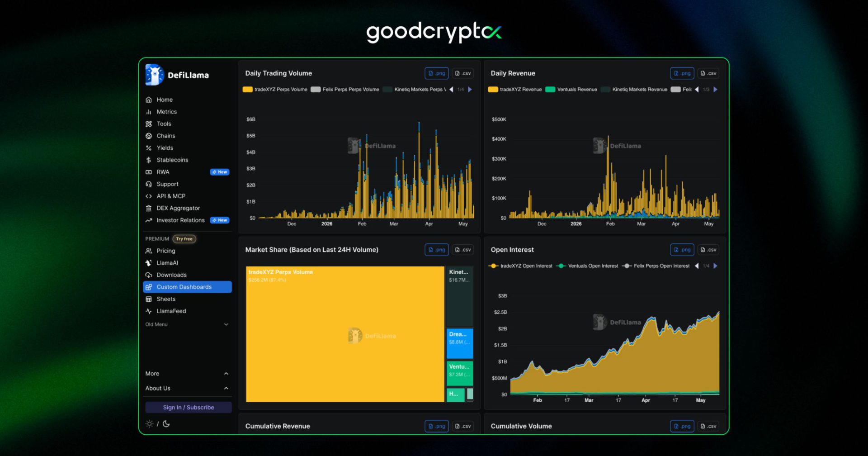Toggle Kinetiq Markets Revenue legend series

coord(634,90)
